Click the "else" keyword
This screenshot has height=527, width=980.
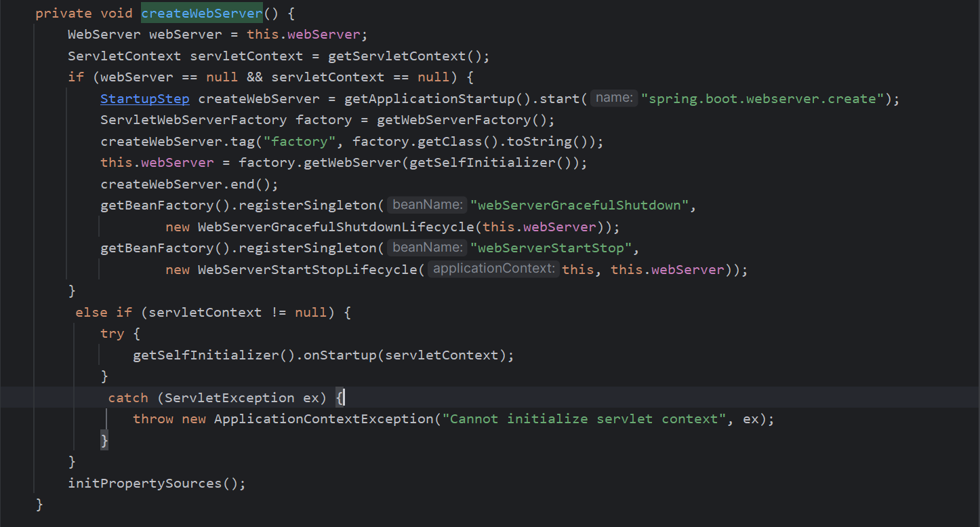[91, 312]
